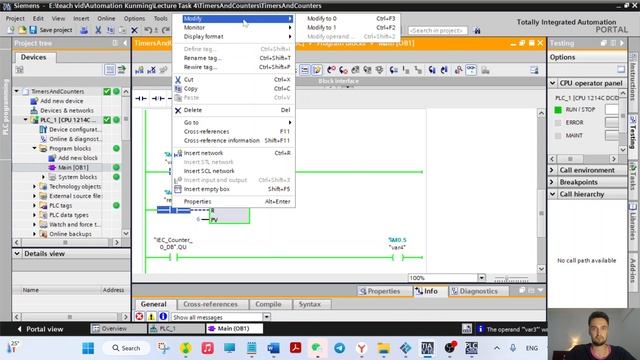Toggle the warnings filter icon
This screenshot has width=640, height=360.
click(151, 316)
